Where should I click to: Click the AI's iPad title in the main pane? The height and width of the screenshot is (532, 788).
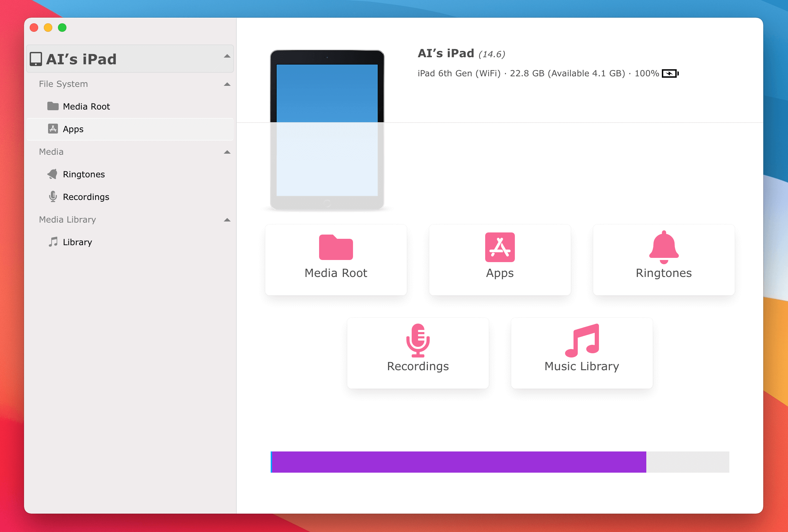click(x=446, y=53)
